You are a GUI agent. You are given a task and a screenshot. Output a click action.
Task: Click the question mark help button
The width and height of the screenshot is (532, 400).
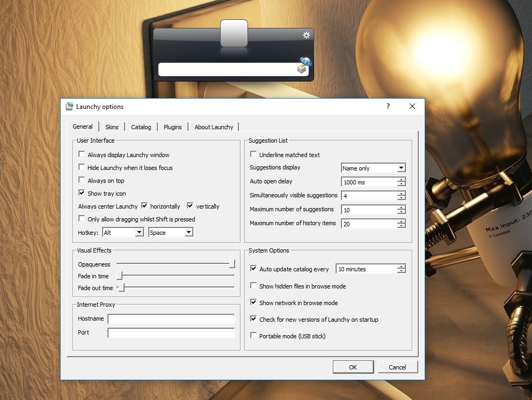(388, 107)
